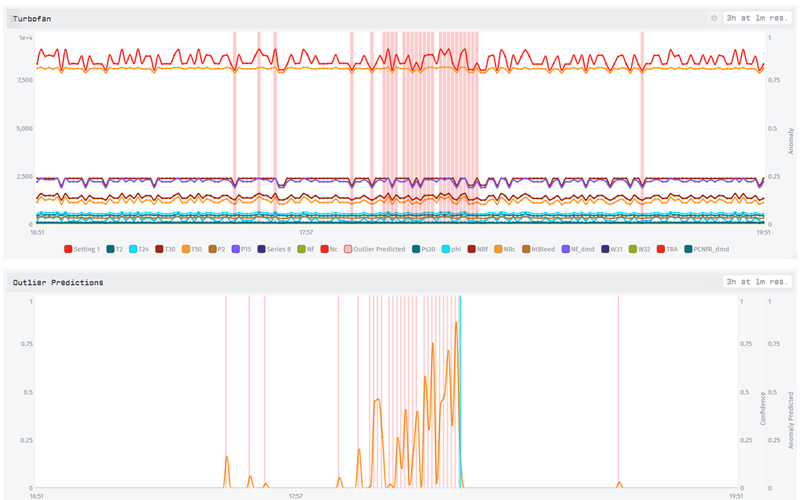
Task: Toggle the T24 series in legend
Action: tap(139, 249)
